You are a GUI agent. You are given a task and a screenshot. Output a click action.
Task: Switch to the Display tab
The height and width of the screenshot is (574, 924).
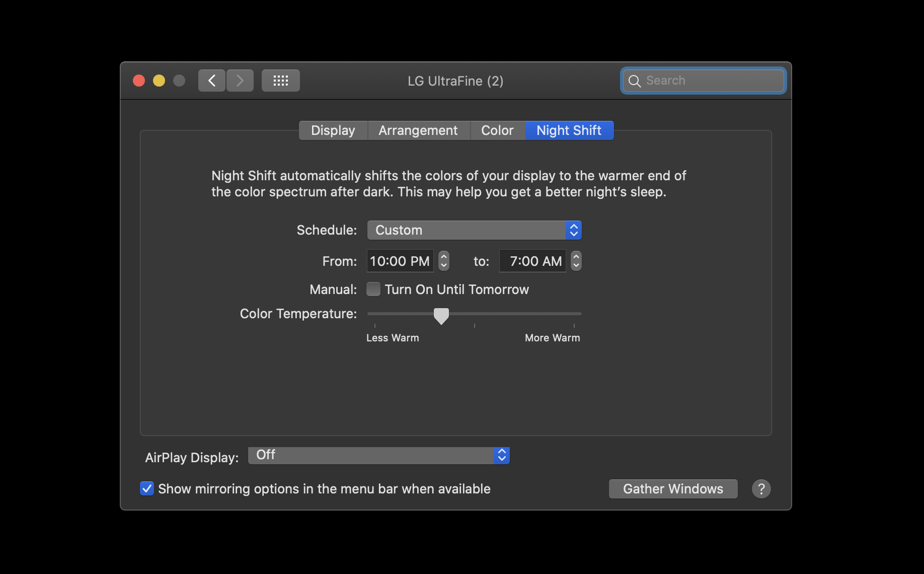click(333, 130)
